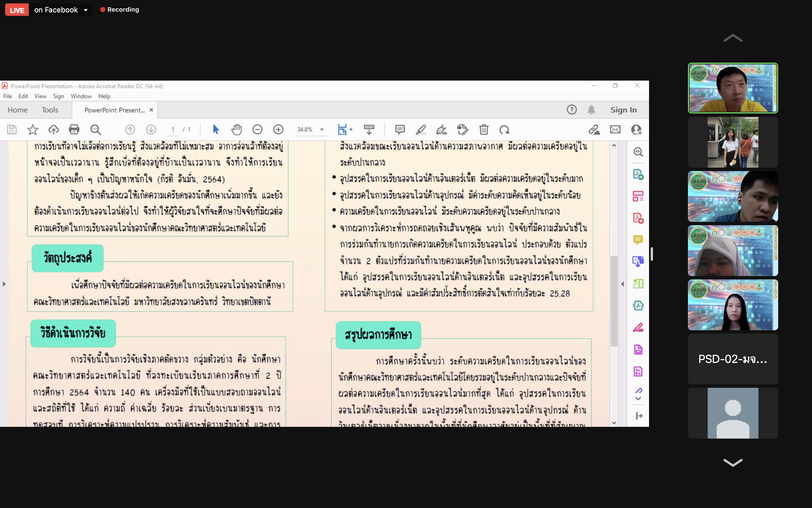This screenshot has height=508, width=812.
Task: Click the page number input field
Action: 173,130
